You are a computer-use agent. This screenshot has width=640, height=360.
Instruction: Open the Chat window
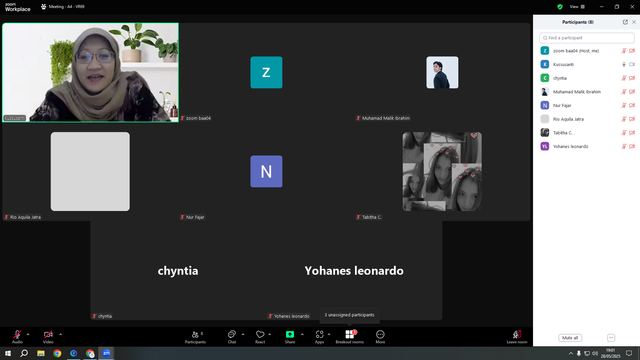click(232, 337)
